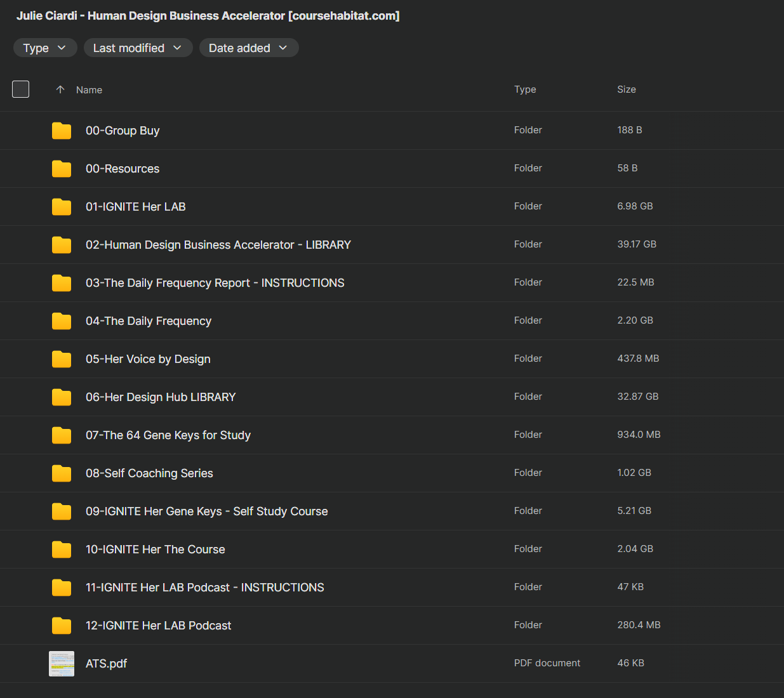Open the 01-IGNITE Her LAB folder name

[x=136, y=207]
